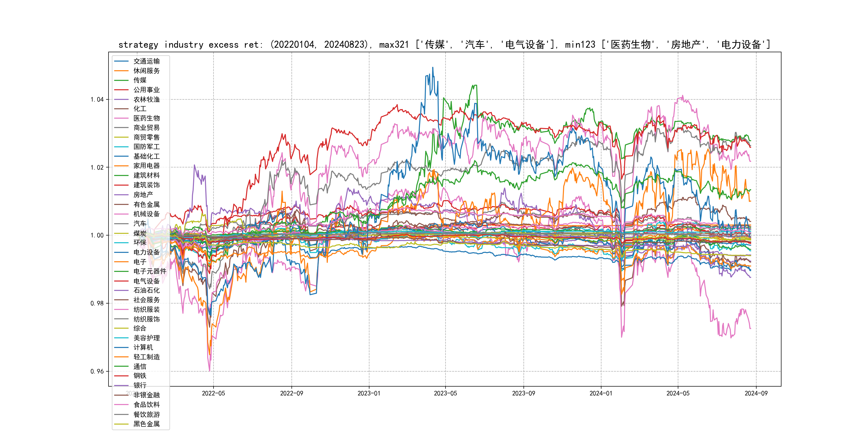The width and height of the screenshot is (868, 434).
Task: Click the 黑色金属 legend entry
Action: coord(146,424)
